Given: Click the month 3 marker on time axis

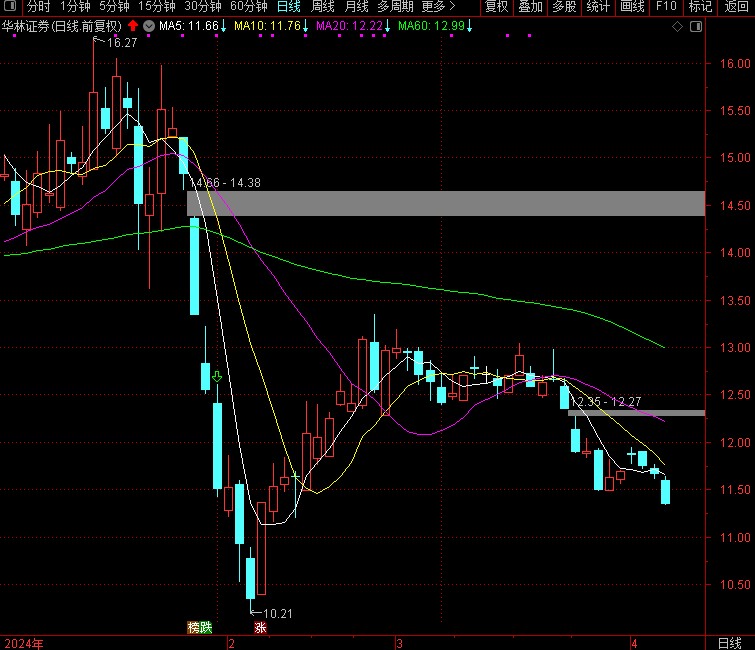Looking at the screenshot, I should pyautogui.click(x=399, y=643).
